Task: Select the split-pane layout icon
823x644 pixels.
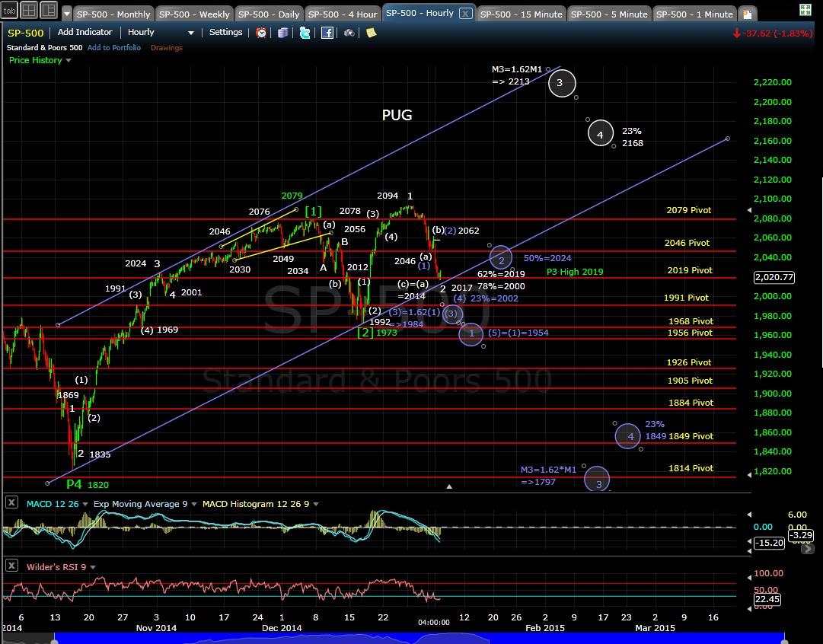Action: pyautogui.click(x=49, y=10)
